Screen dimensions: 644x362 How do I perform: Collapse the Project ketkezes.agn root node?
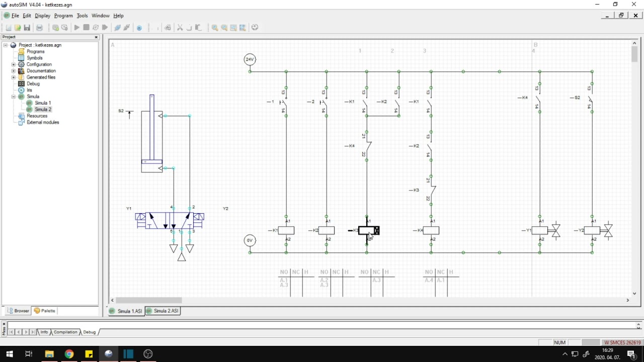pyautogui.click(x=6, y=45)
